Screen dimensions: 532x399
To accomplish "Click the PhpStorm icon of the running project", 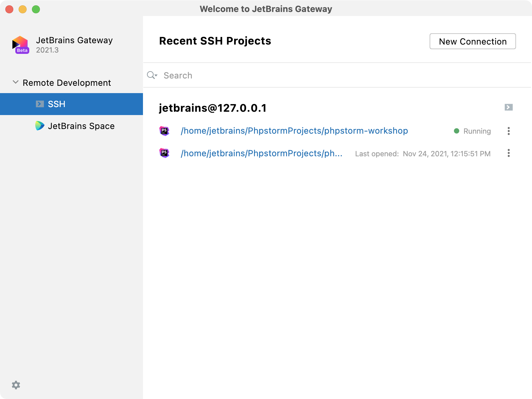I will click(x=164, y=131).
